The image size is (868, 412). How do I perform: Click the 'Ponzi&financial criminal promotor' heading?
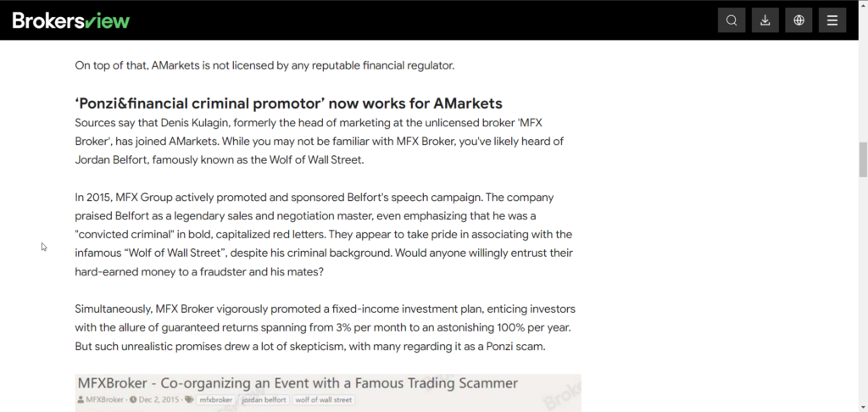(288, 103)
